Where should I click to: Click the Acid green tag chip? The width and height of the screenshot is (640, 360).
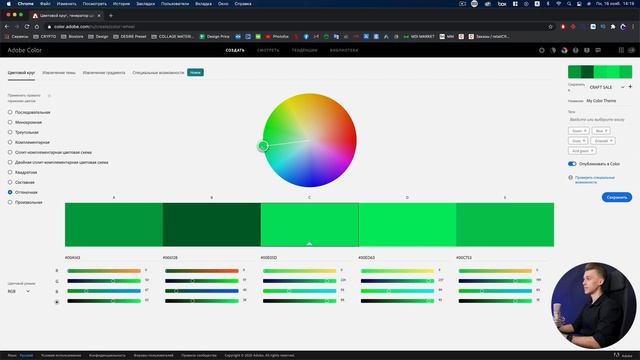tap(582, 151)
